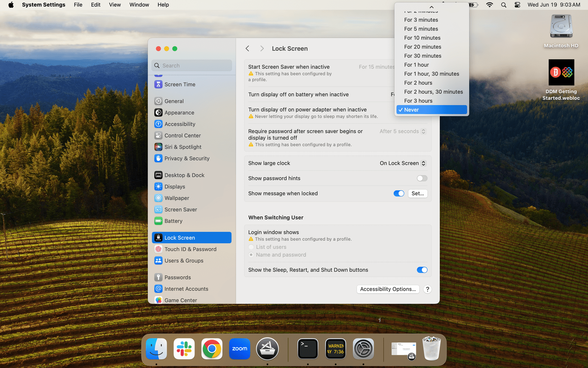Open the View menu

tap(114, 5)
